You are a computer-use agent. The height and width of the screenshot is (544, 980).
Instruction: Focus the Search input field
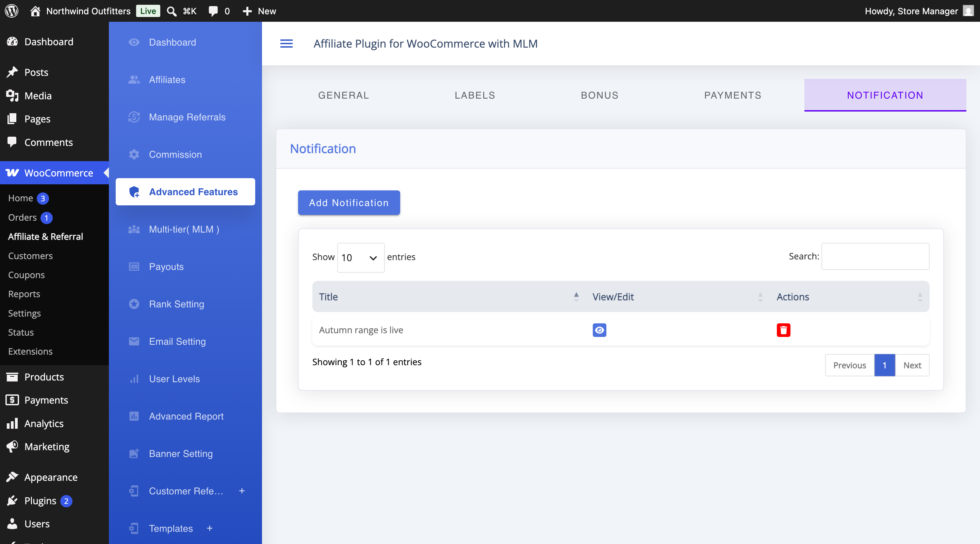click(x=875, y=256)
